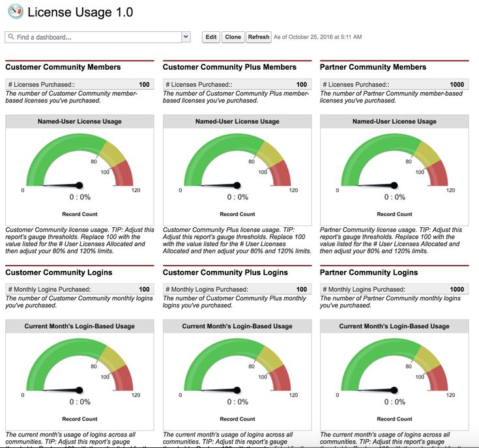The image size is (479, 448).
Task: Click # Monthly Logins Purchased row under Customer Community Plus Logins
Action: [237, 289]
